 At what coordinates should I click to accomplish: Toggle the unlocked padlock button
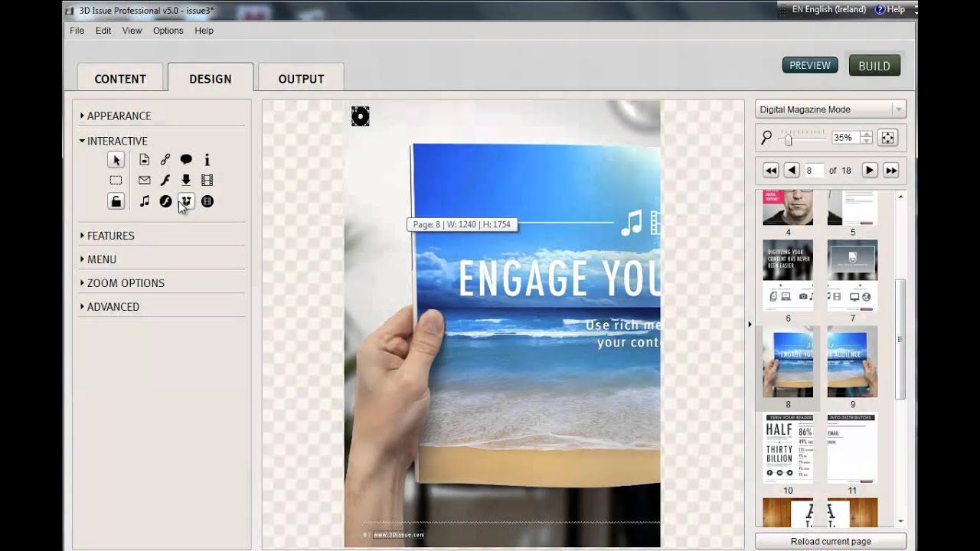[x=116, y=201]
